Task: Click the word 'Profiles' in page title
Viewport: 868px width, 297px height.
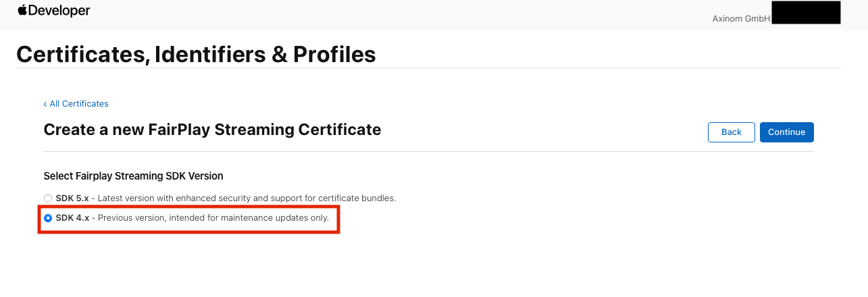Action: 334,54
